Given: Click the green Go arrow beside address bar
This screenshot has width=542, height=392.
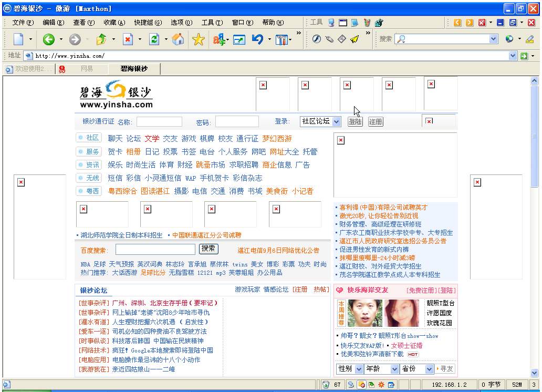Looking at the screenshot, I should 524,56.
